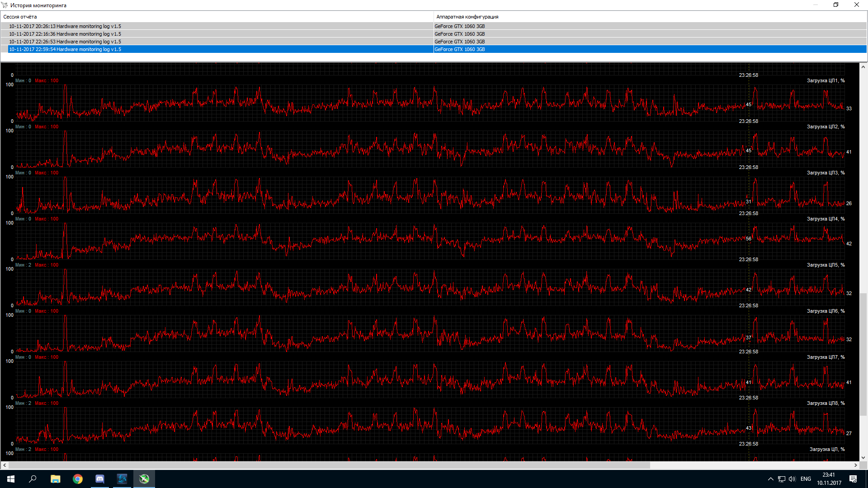Open network status tray icon
This screenshot has height=488, width=868.
pos(782,479)
